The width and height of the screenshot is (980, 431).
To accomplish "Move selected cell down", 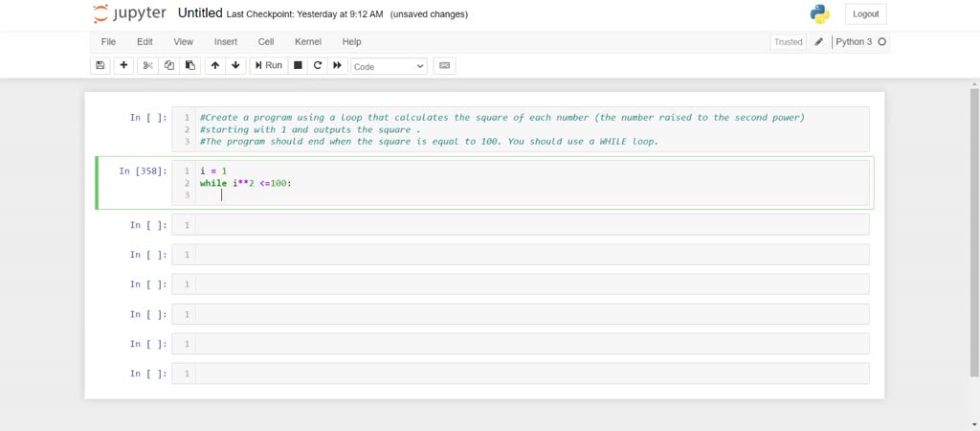I will (235, 65).
